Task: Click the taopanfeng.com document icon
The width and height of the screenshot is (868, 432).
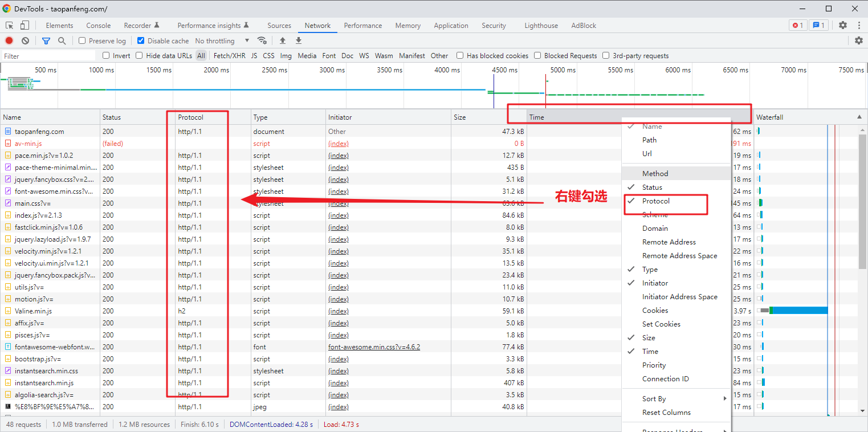Action: [8, 131]
